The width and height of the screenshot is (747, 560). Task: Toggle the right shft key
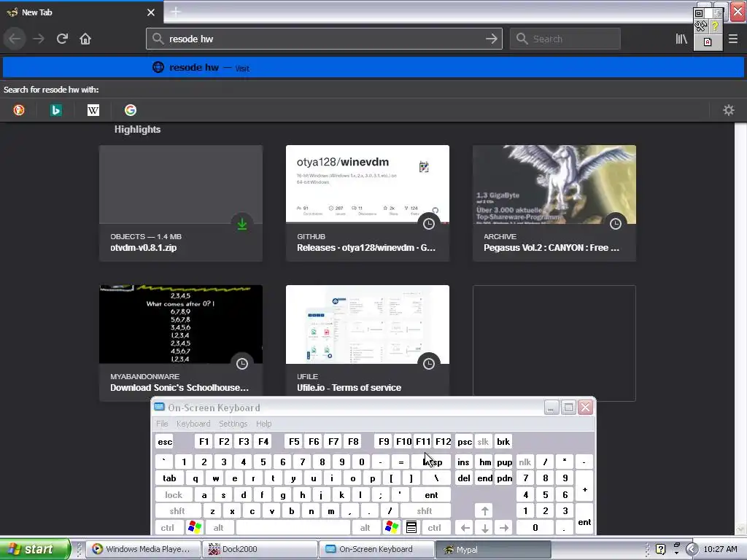[x=425, y=511]
